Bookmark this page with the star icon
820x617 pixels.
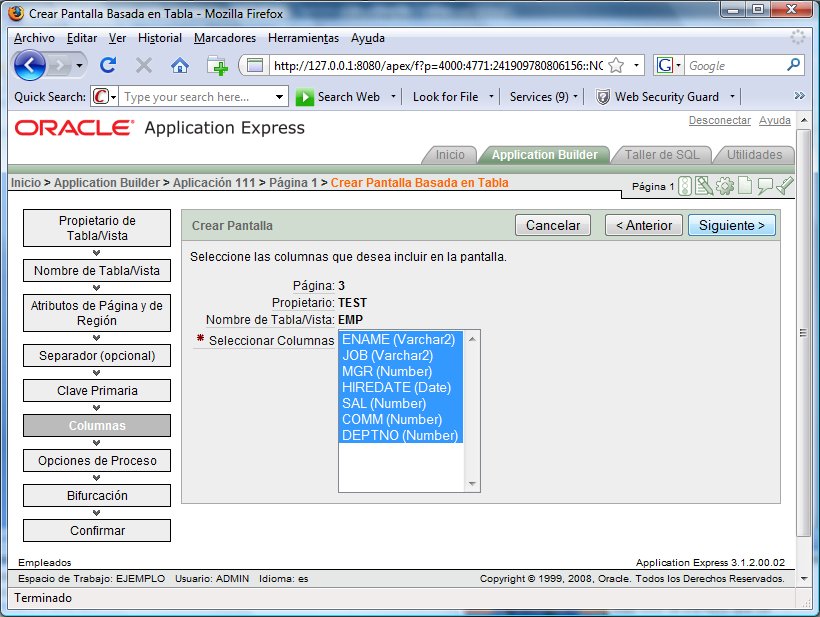click(617, 65)
